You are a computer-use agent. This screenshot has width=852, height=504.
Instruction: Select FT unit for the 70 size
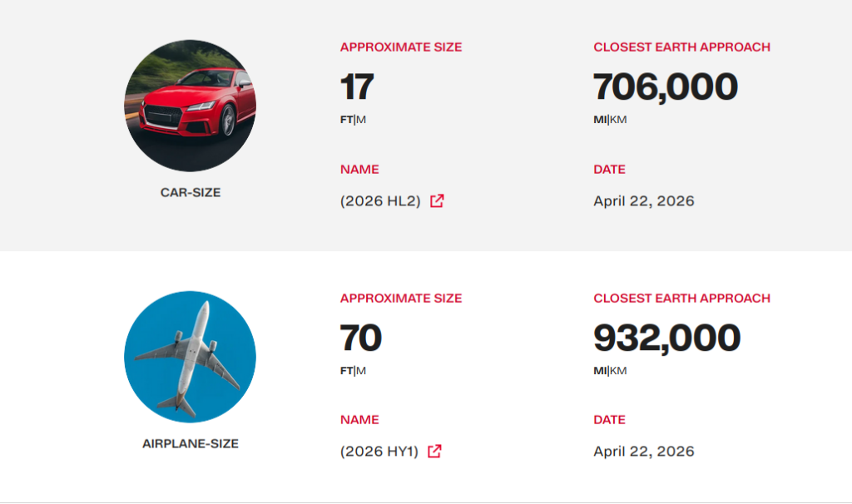tap(347, 371)
